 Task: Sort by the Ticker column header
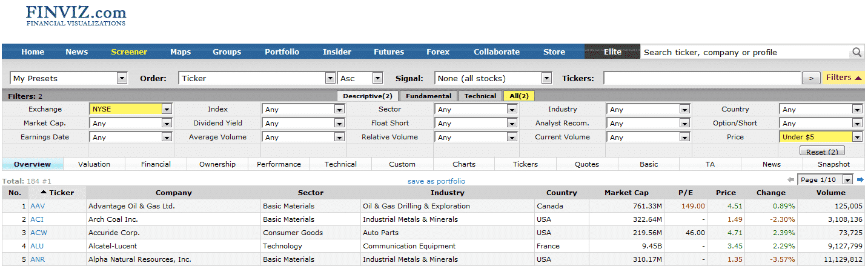click(x=58, y=193)
